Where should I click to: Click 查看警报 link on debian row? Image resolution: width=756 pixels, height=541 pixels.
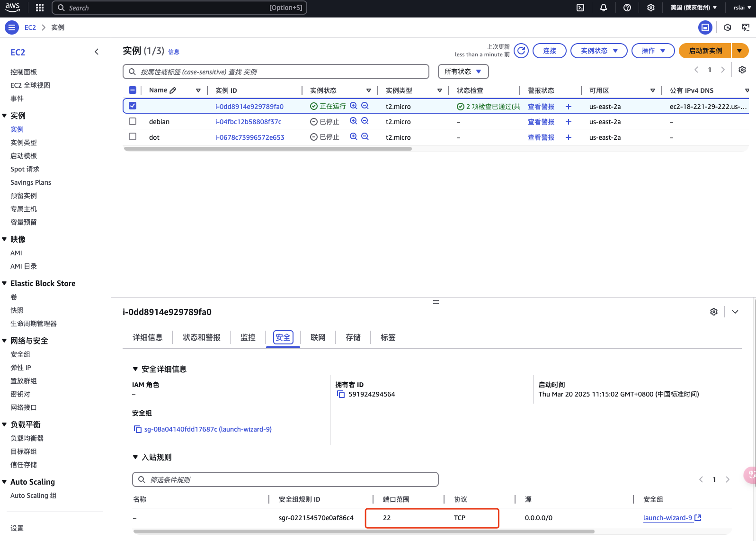[x=541, y=122]
